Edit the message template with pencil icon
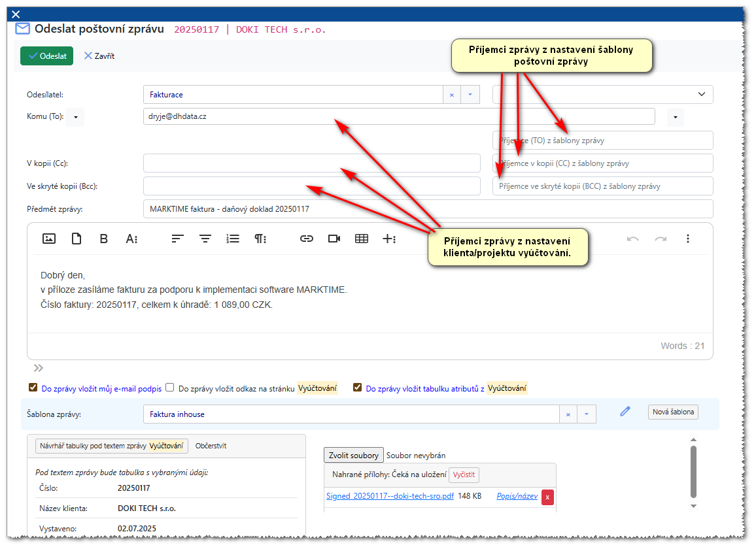 (x=625, y=411)
